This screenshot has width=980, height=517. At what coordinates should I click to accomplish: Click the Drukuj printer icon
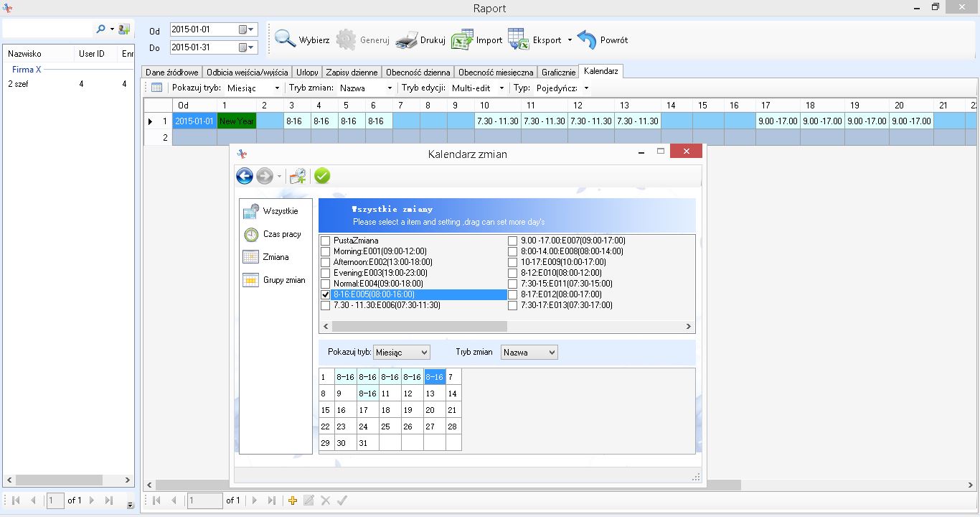point(407,39)
